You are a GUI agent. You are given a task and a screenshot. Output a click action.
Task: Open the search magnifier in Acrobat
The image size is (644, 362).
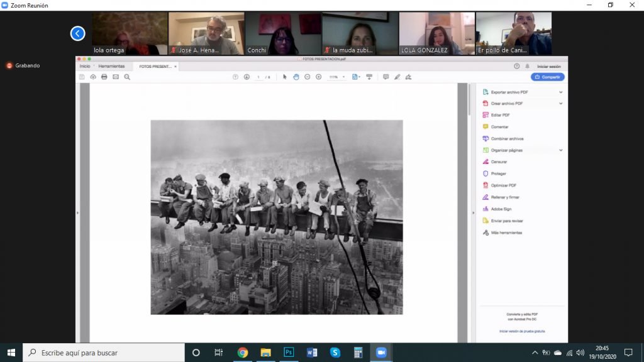pyautogui.click(x=127, y=77)
